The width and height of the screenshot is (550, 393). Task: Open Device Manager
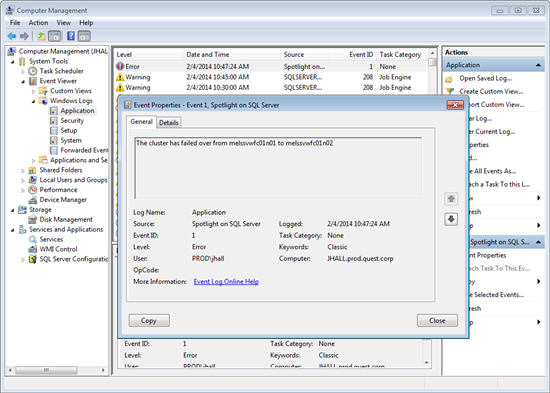[x=63, y=200]
